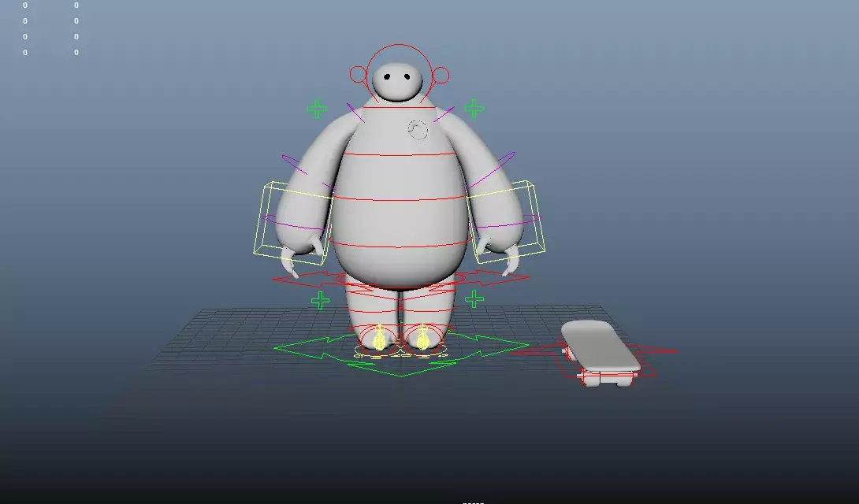Click the circular access port on Baymax's chest
This screenshot has width=859, height=504.
pyautogui.click(x=418, y=130)
